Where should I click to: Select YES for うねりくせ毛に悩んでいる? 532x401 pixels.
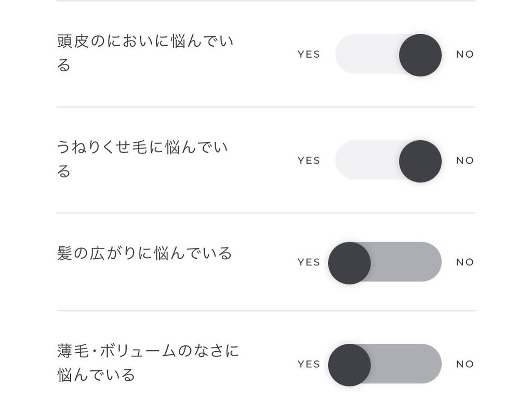click(309, 161)
